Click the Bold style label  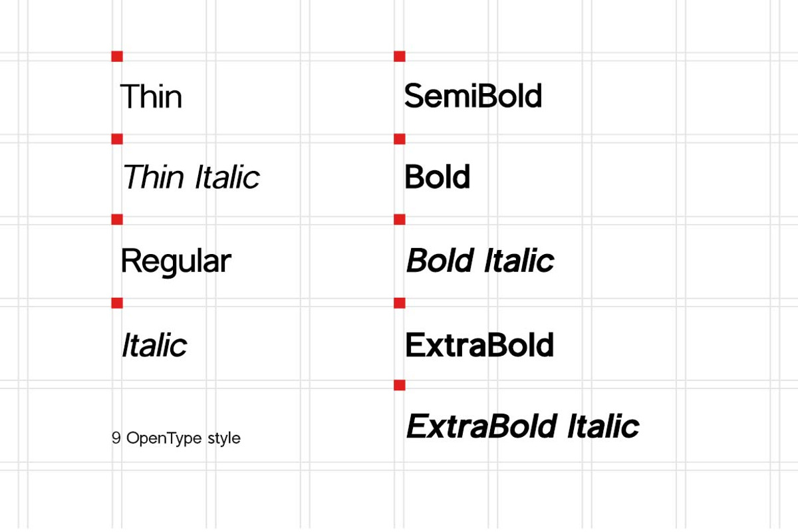[x=437, y=178]
